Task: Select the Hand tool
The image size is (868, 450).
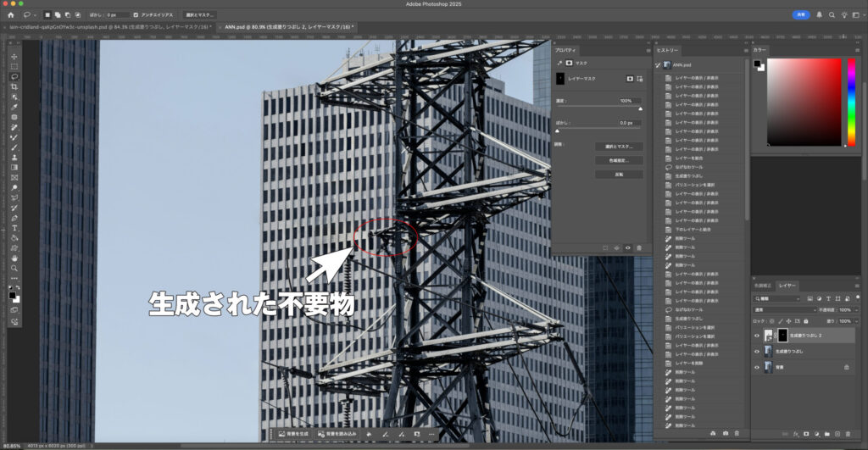Action: [14, 258]
